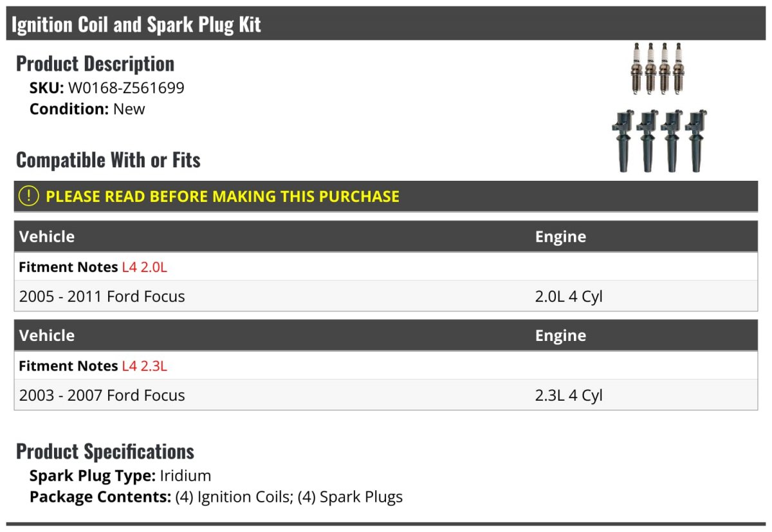Select the 2003 - 2007 Ford Focus row

tap(102, 395)
